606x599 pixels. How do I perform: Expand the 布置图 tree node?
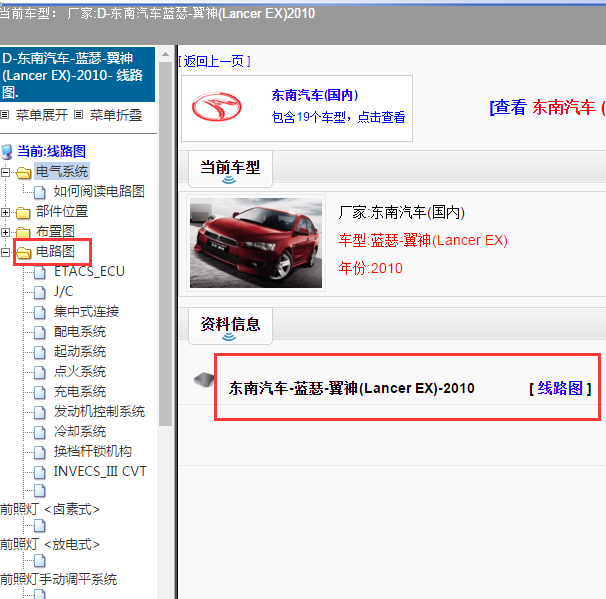(5, 233)
